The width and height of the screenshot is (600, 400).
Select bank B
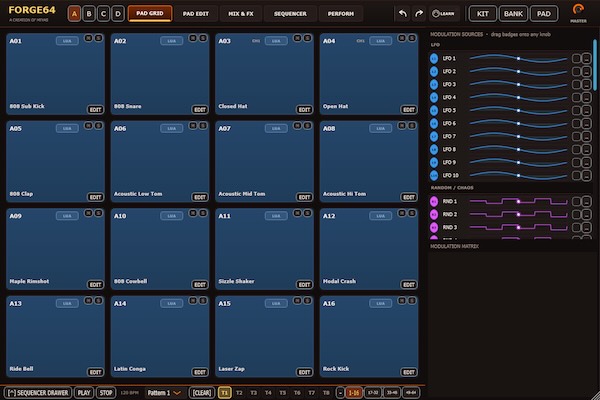tap(89, 14)
